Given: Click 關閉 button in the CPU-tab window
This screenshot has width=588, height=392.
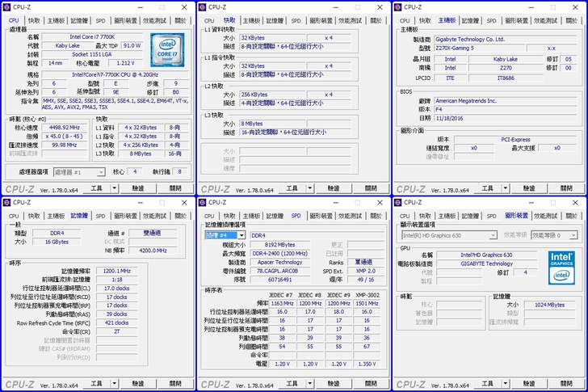Looking at the screenshot, I should coord(175,188).
